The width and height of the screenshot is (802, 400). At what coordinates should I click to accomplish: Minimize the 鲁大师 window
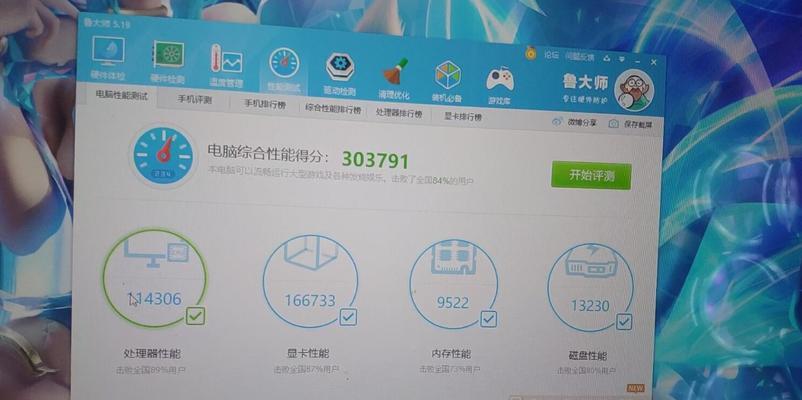pos(638,61)
